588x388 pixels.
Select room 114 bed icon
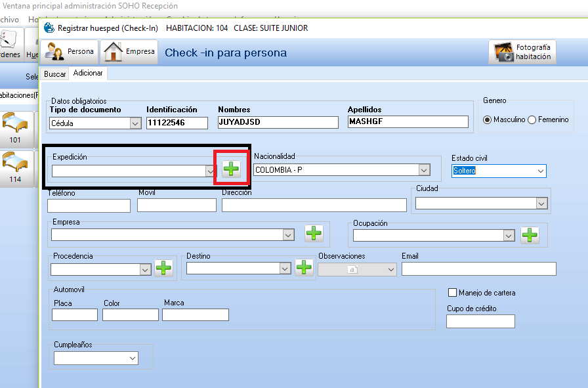14,165
